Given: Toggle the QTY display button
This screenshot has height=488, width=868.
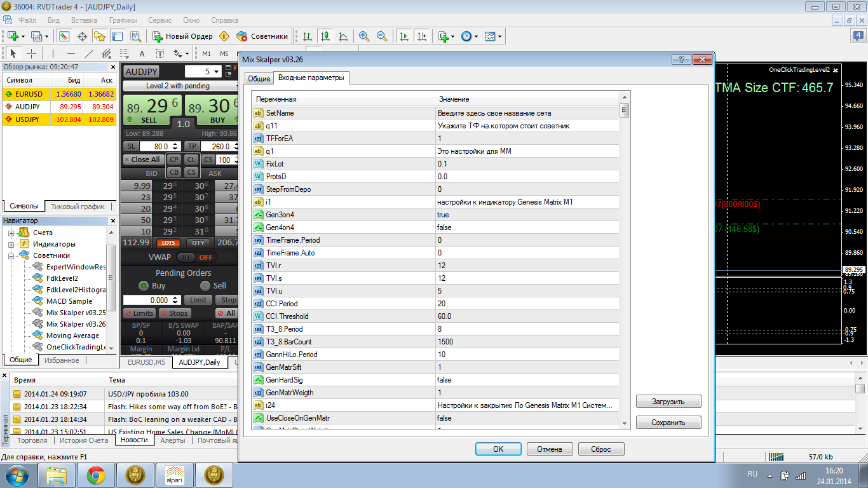Looking at the screenshot, I should tap(199, 242).
